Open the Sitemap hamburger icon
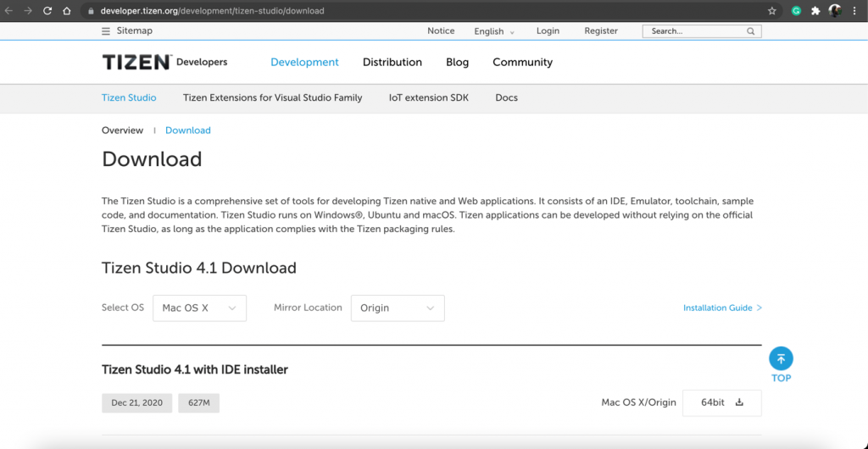The image size is (868, 449). 106,31
